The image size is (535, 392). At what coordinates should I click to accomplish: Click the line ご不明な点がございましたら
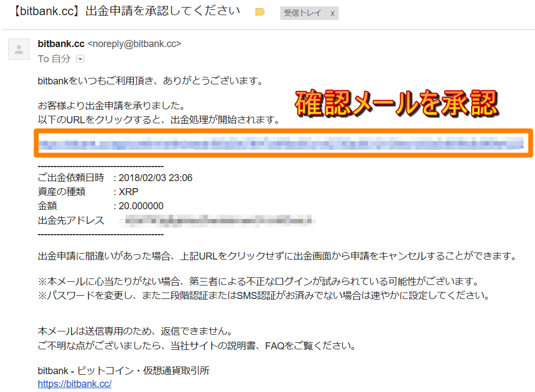(x=197, y=346)
